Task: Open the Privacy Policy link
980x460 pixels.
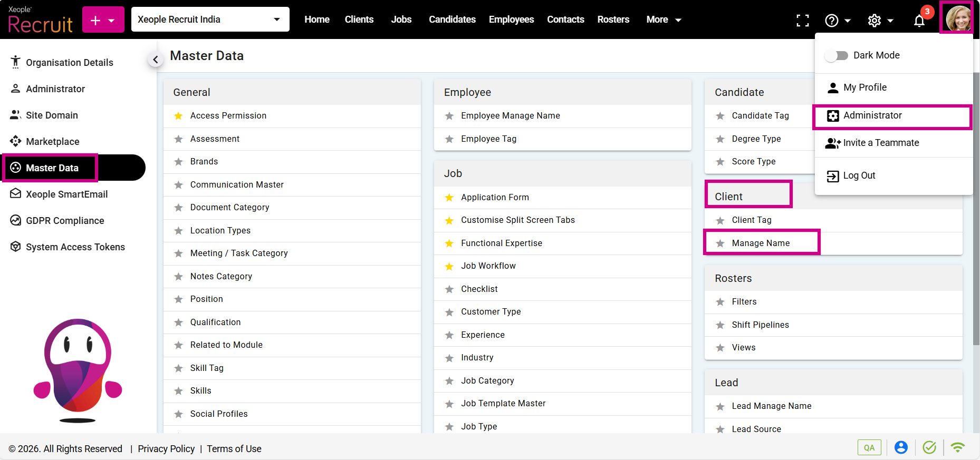Action: (166, 448)
